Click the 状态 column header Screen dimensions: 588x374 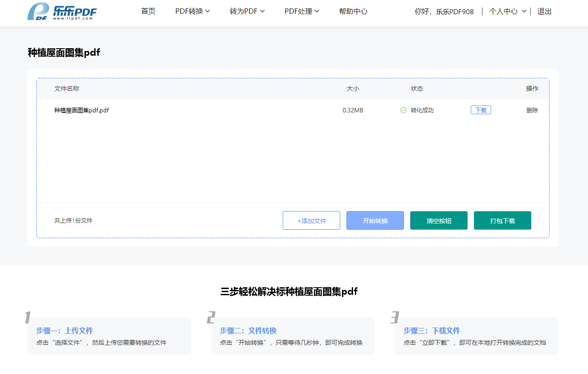pyautogui.click(x=417, y=89)
